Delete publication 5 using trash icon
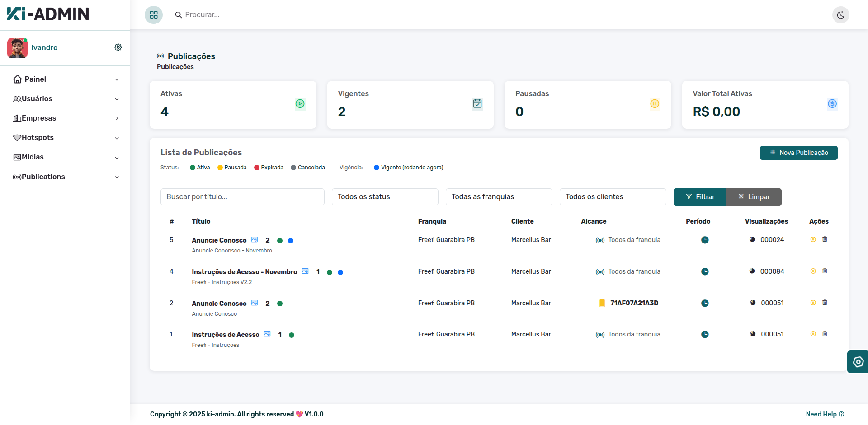Image resolution: width=868 pixels, height=425 pixels. point(825,239)
